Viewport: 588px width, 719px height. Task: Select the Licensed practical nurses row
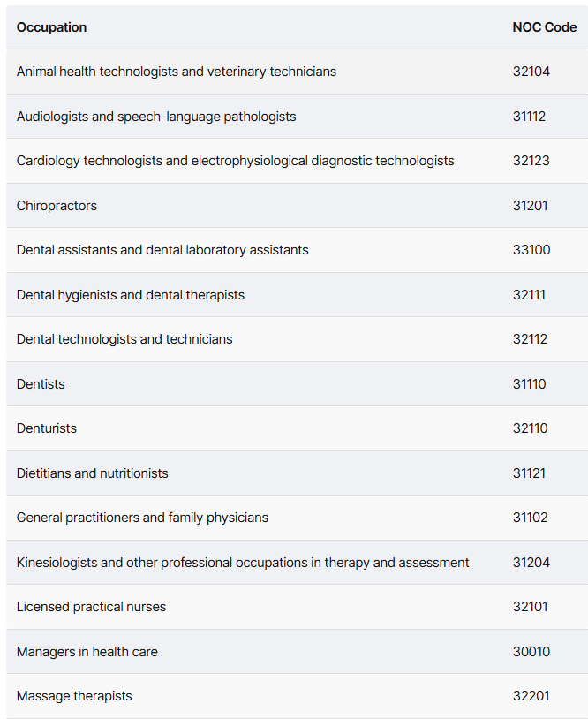click(x=297, y=607)
